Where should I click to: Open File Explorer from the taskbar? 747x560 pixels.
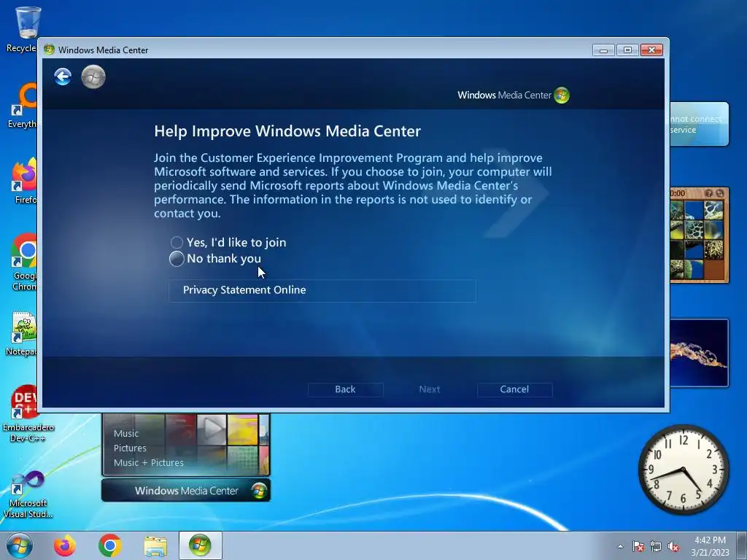[155, 546]
